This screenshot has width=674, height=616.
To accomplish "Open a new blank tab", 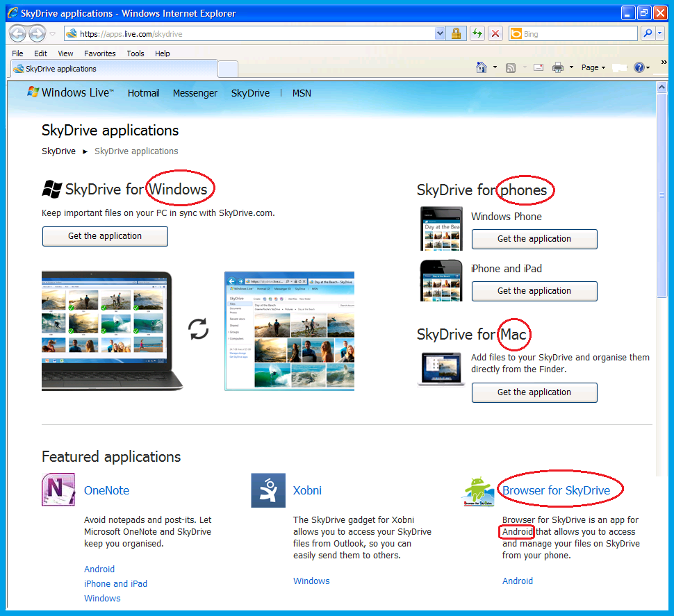I will pyautogui.click(x=228, y=69).
